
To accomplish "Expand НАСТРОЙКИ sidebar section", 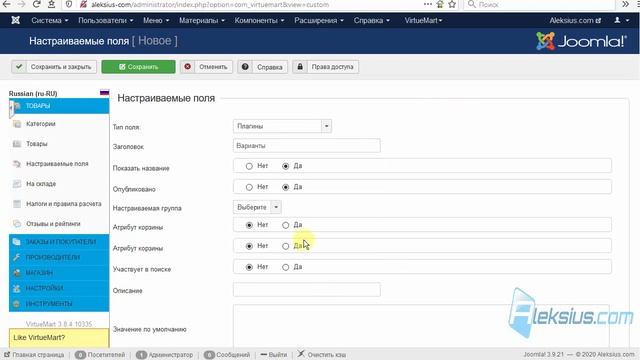I will [x=59, y=289].
